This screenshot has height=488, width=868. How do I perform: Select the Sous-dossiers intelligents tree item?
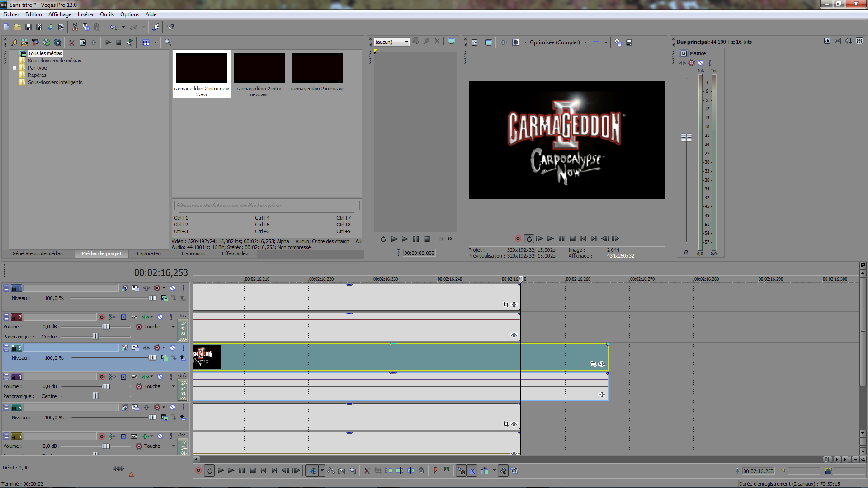tap(55, 82)
